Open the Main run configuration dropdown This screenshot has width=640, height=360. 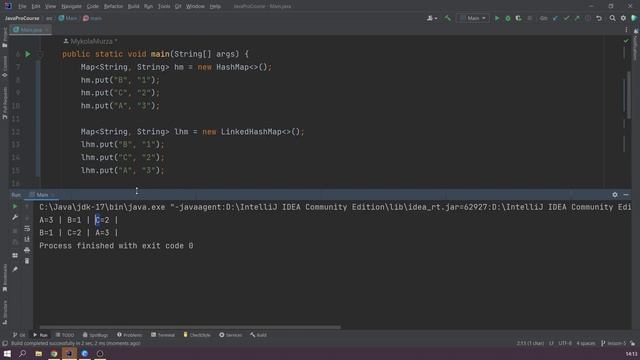click(473, 18)
